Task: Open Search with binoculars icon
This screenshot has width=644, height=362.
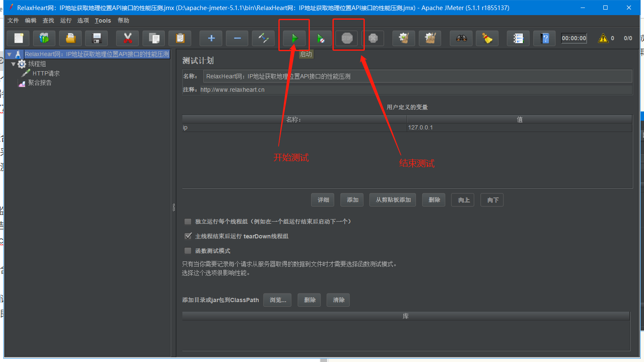Action: point(461,38)
